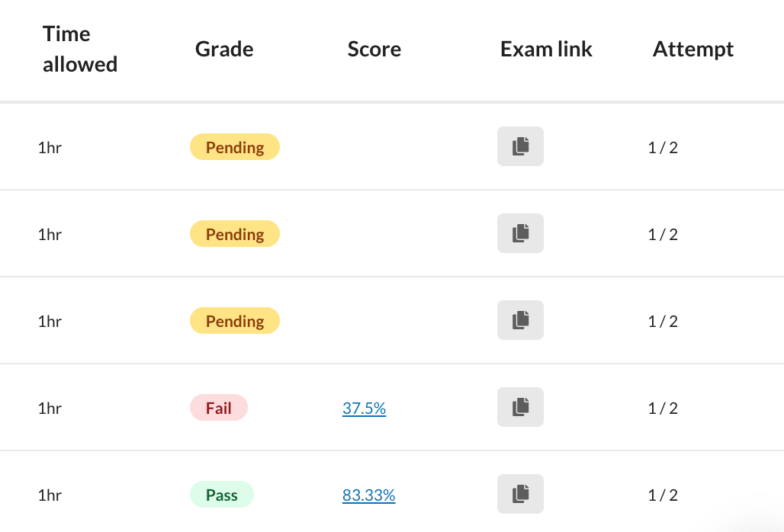Open the 83.33% score link
This screenshot has width=784, height=532.
(368, 495)
